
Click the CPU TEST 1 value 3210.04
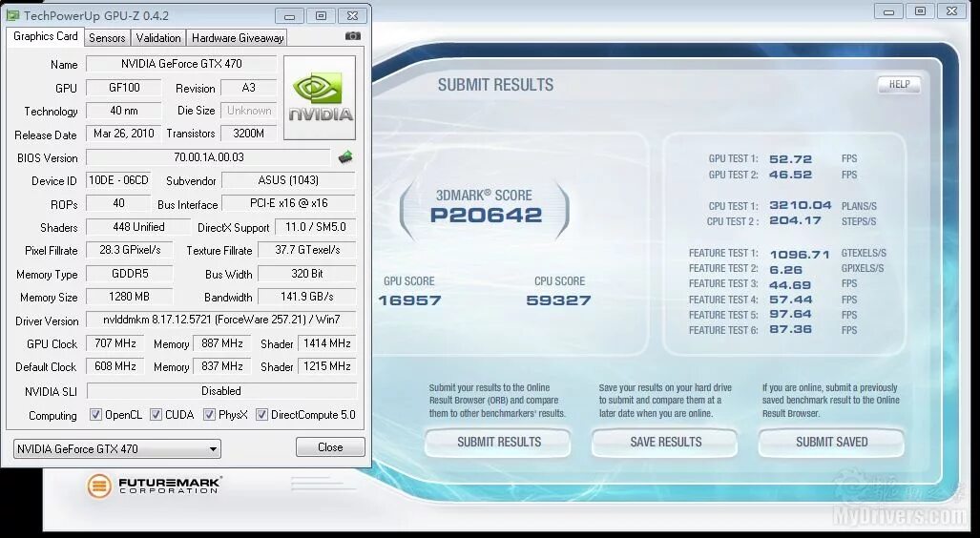click(x=801, y=206)
